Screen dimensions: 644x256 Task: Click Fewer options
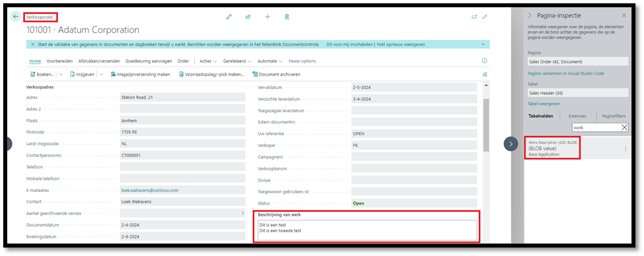pos(303,61)
